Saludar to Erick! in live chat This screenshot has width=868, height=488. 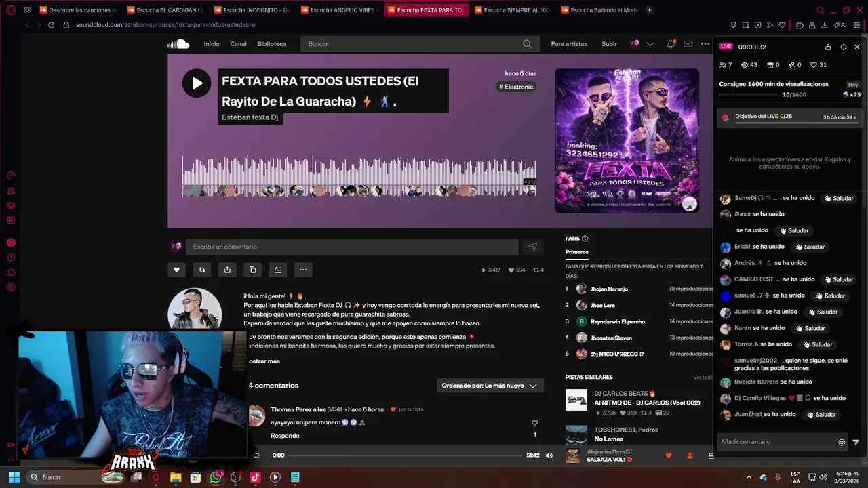[x=810, y=247]
